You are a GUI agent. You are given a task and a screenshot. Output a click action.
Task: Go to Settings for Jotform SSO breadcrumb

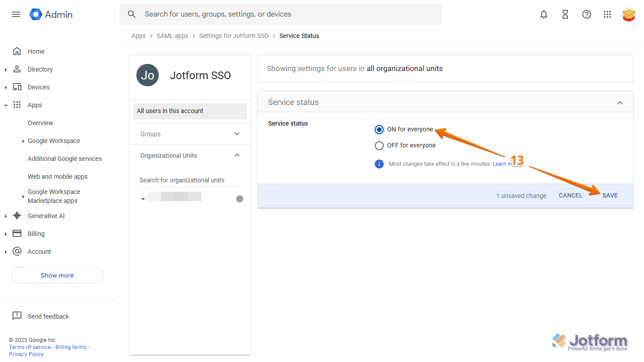234,36
